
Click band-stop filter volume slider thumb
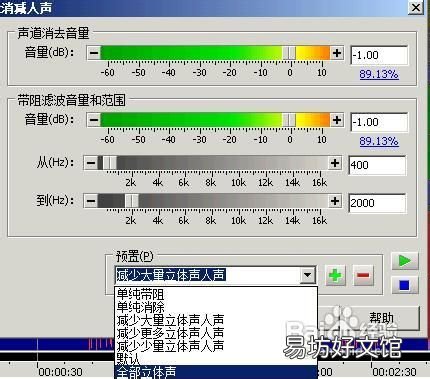pos(289,120)
